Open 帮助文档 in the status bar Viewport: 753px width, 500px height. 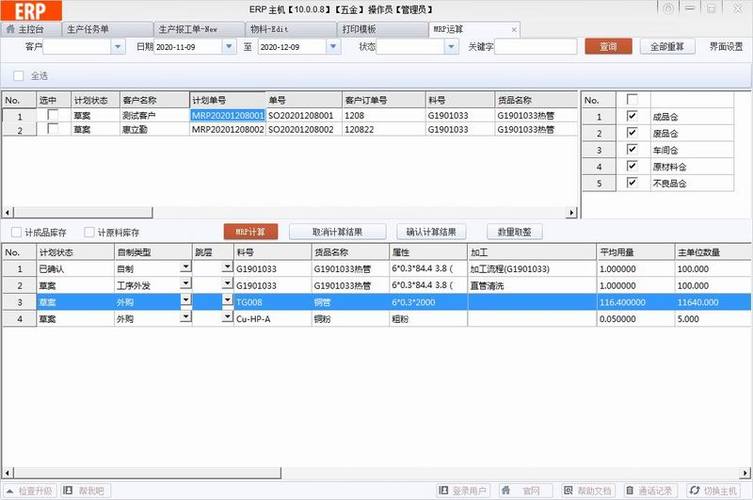click(569, 491)
